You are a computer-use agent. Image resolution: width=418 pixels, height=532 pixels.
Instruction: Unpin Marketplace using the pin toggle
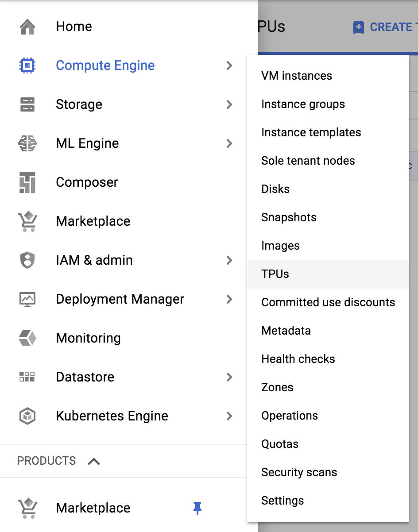click(x=197, y=508)
